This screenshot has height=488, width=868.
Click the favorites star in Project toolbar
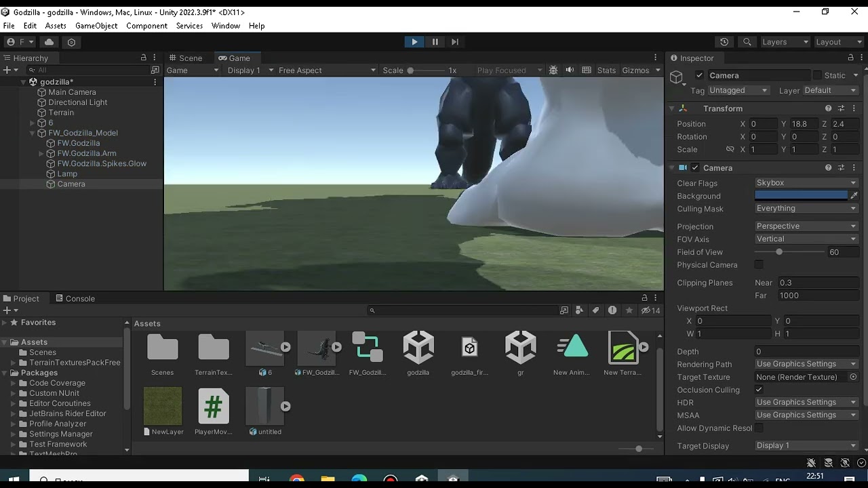click(x=629, y=310)
